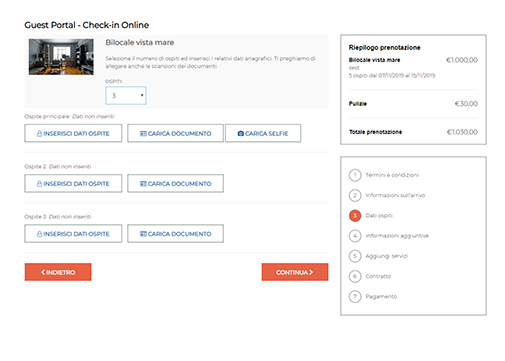The image size is (505, 361).
Task: Open the Contratto step label
Action: pyautogui.click(x=378, y=276)
